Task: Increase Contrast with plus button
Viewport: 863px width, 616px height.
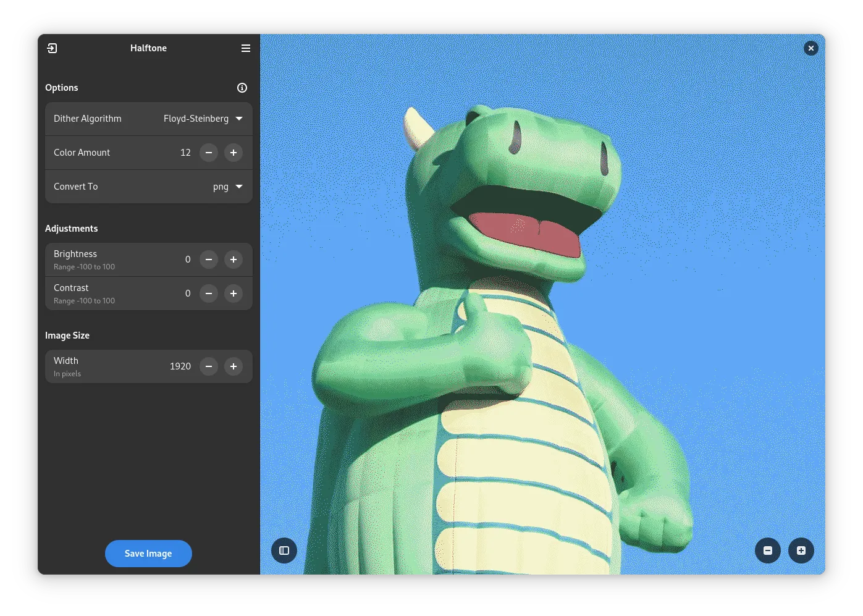Action: pos(234,293)
